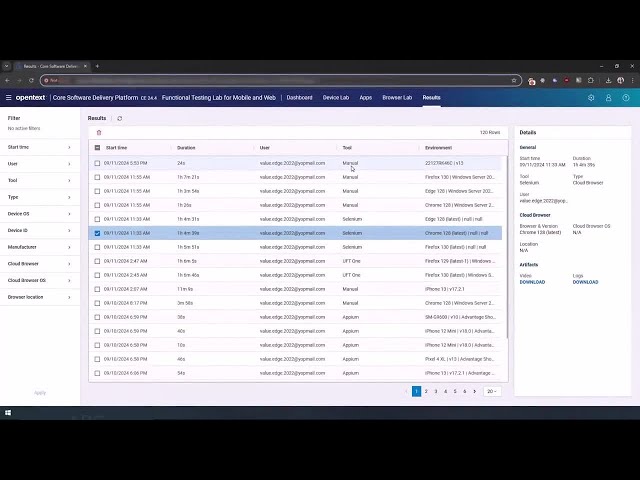Viewport: 640px width, 480px height.
Task: Expand the Start time filter
Action: (40, 147)
